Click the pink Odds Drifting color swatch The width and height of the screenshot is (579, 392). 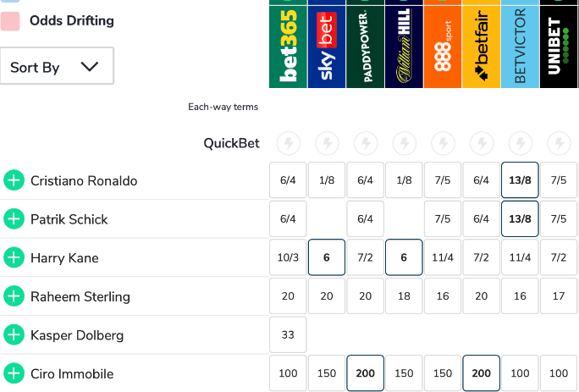tap(10, 20)
